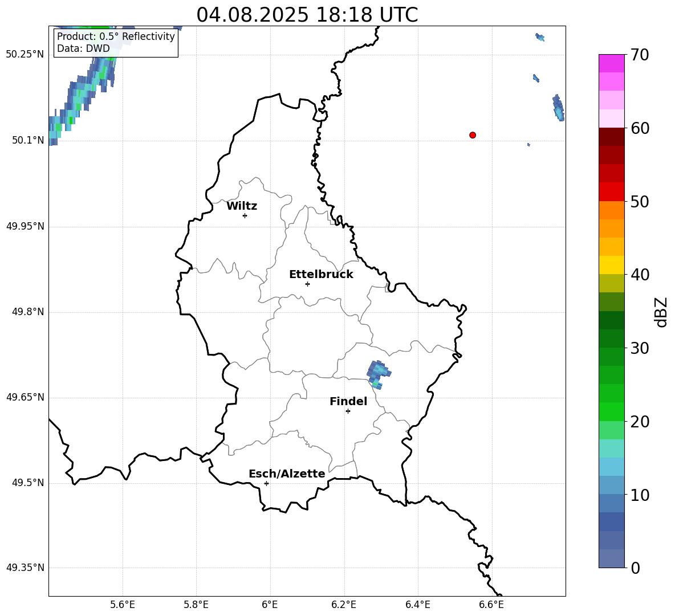Click the 6°E longitude label
This screenshot has height=616, width=675.
click(x=270, y=605)
